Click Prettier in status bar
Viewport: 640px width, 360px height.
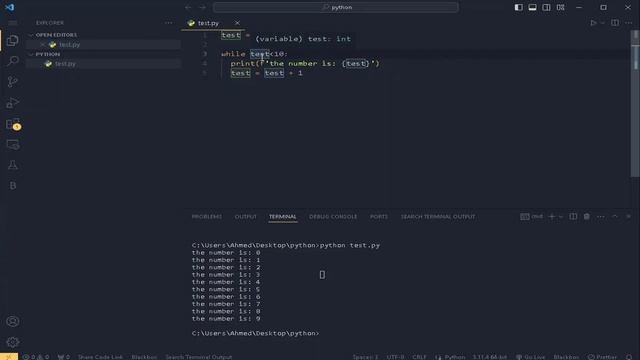(602, 357)
